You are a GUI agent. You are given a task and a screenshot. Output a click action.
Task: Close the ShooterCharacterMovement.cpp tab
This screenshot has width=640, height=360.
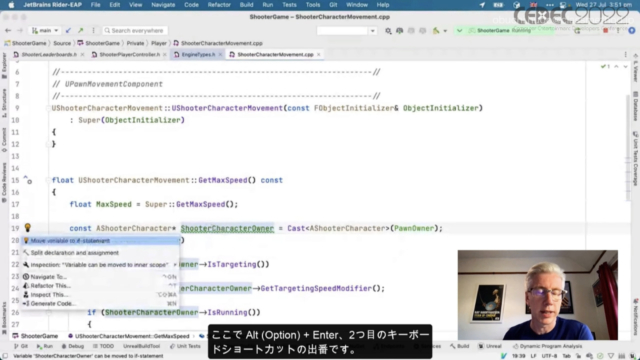point(319,54)
